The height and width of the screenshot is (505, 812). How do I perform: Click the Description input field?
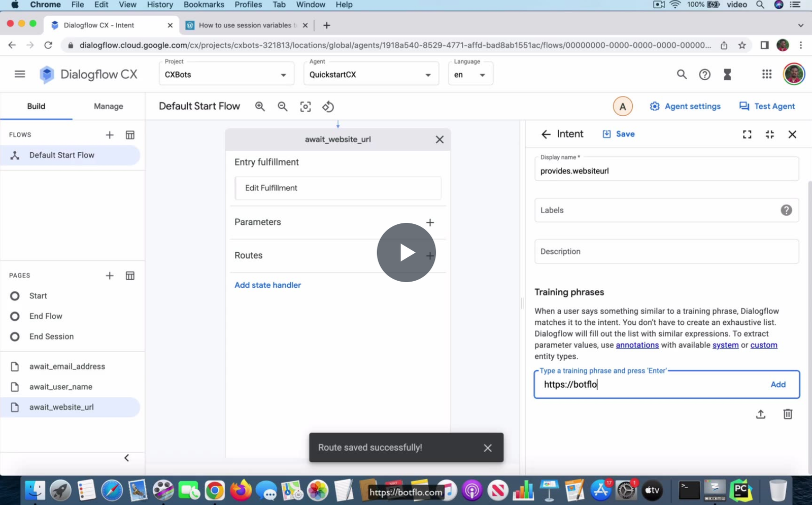click(666, 252)
